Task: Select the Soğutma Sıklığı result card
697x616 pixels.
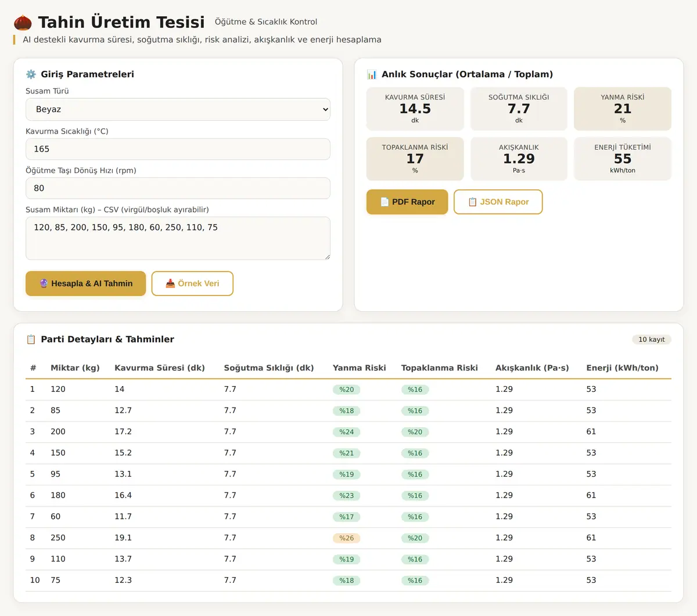Action: coord(519,109)
